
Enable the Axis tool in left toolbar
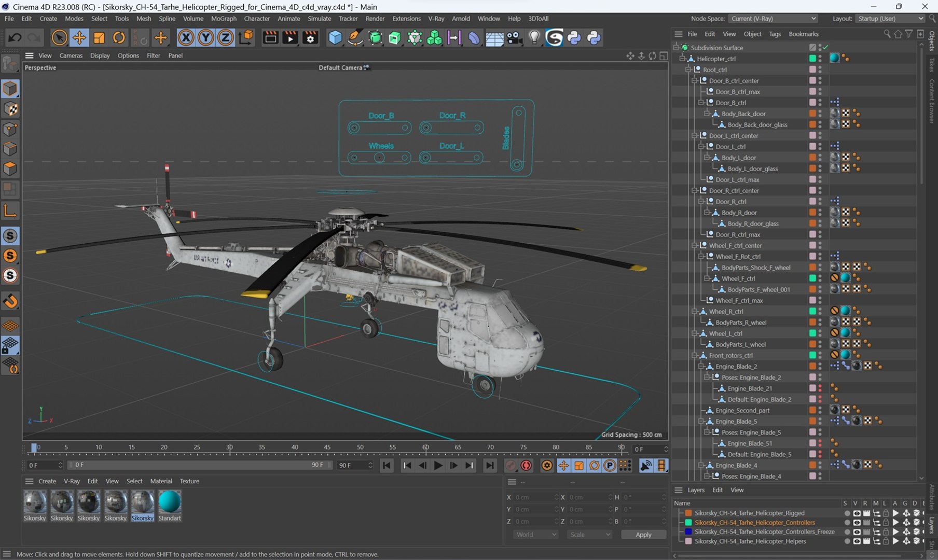pyautogui.click(x=10, y=211)
